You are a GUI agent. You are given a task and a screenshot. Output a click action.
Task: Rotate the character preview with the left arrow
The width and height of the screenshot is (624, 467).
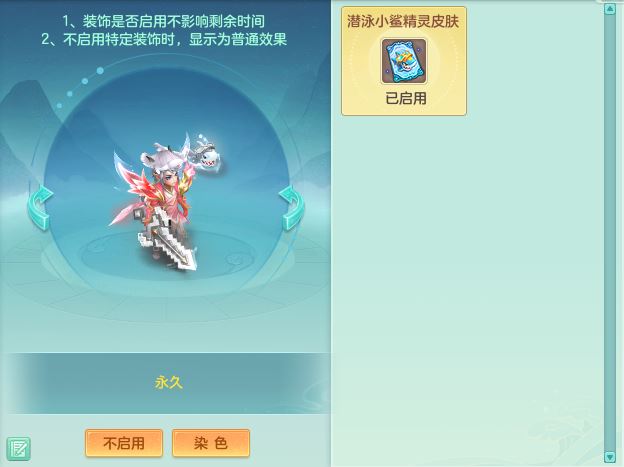pos(40,207)
